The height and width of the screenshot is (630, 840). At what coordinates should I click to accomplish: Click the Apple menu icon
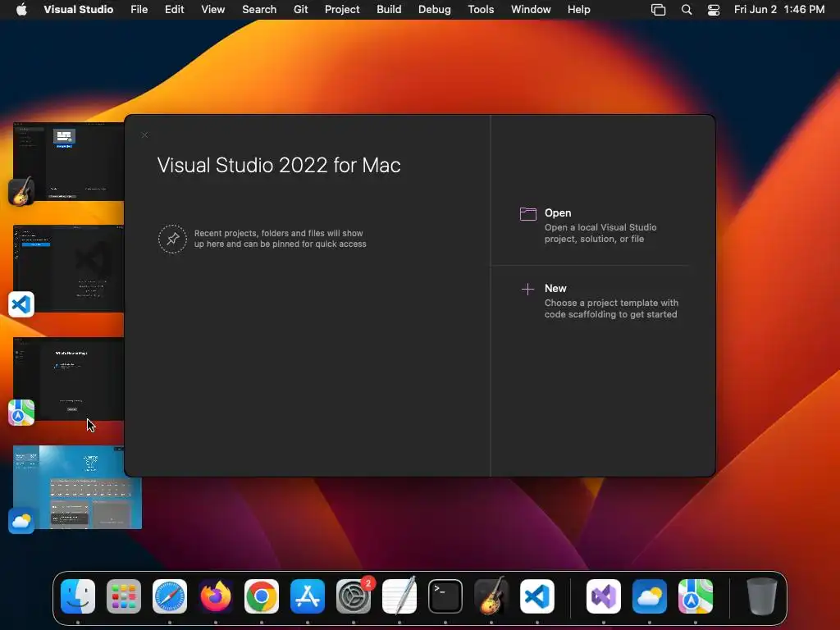21,9
